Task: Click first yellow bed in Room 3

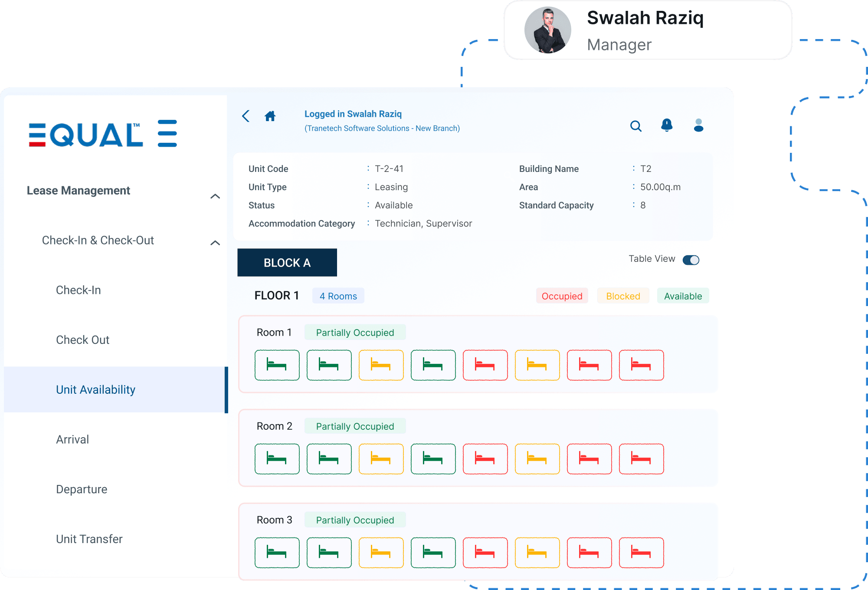Action: point(381,553)
